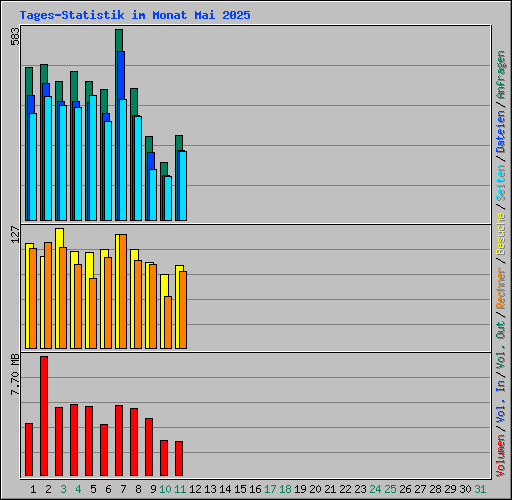The height and width of the screenshot is (500, 512).
Task: Click day label '8' on the x-axis
Action: [x=138, y=489]
